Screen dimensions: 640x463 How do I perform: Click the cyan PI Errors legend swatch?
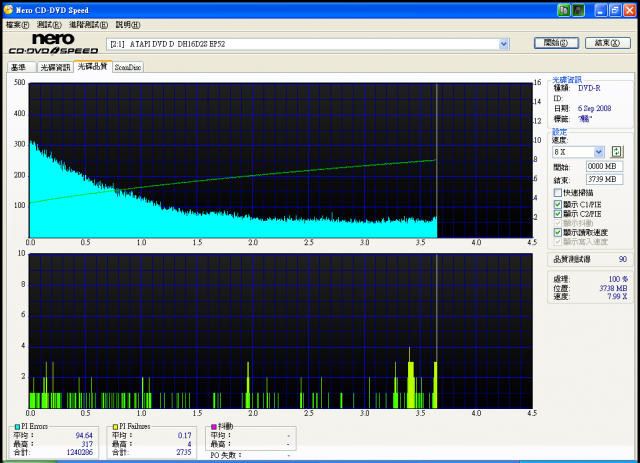[17, 427]
